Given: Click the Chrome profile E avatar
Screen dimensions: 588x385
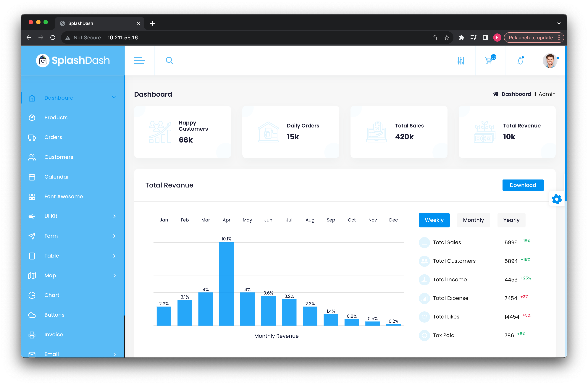Looking at the screenshot, I should point(497,38).
